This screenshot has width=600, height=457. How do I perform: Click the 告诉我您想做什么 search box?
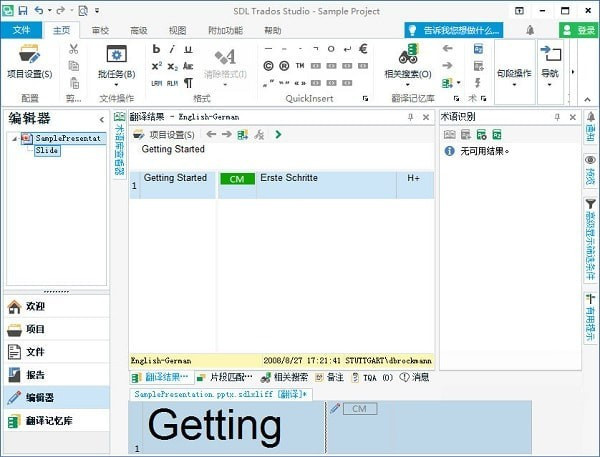pyautogui.click(x=454, y=30)
